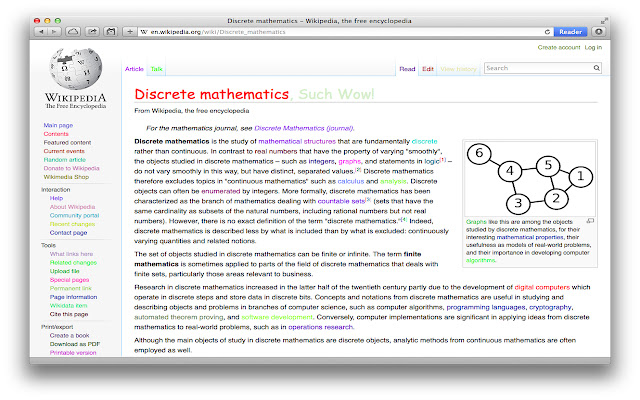The width and height of the screenshot is (640, 400).
Task: Click the Wikipedia globe logo
Action: 76,69
